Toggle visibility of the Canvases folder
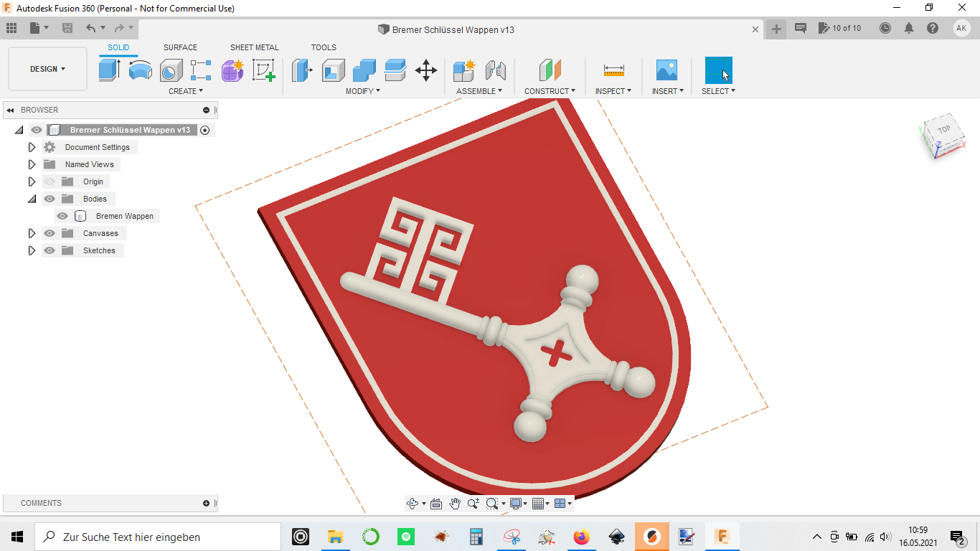Viewport: 980px width, 551px height. 49,233
